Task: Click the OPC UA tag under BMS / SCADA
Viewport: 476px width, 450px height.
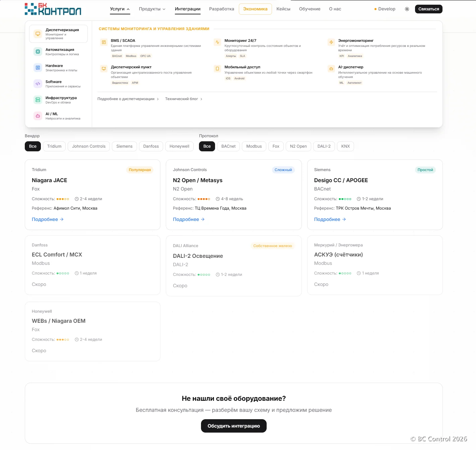Action: [145, 56]
